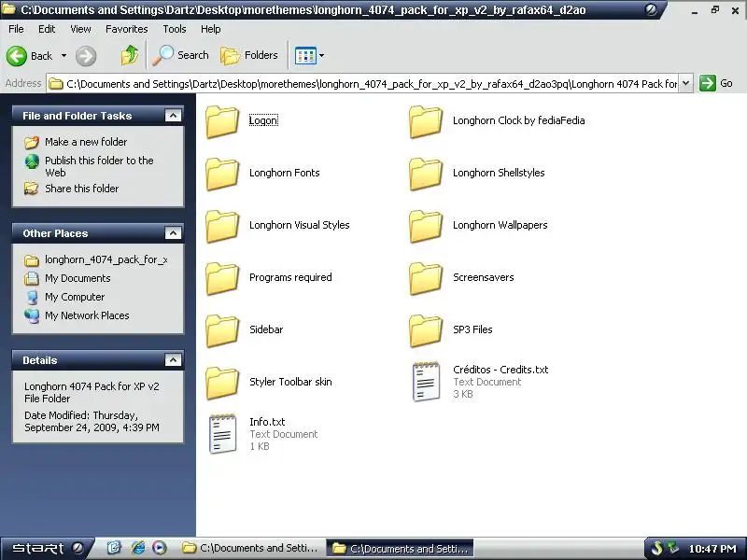The width and height of the screenshot is (747, 560).
Task: Open My Documents from Other Places
Action: click(78, 278)
